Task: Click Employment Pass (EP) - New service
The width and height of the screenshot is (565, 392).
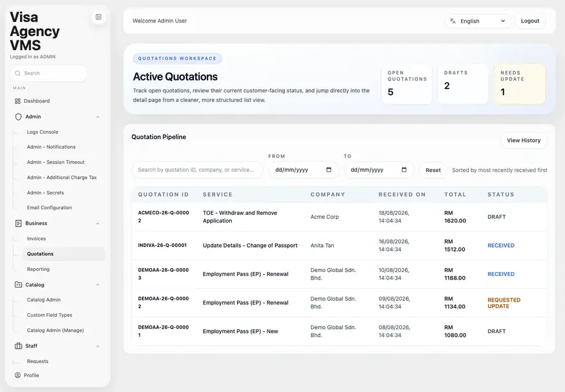Action: (x=240, y=331)
